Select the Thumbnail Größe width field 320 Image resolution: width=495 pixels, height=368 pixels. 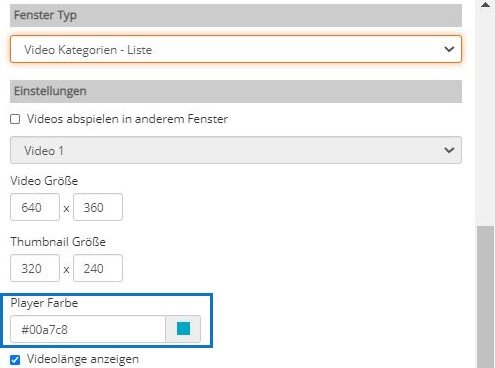pyautogui.click(x=35, y=268)
